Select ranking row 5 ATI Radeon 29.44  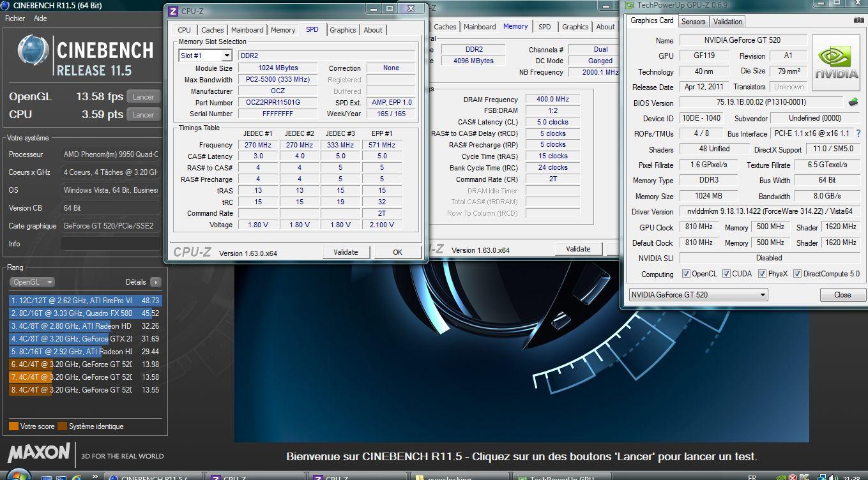click(86, 351)
